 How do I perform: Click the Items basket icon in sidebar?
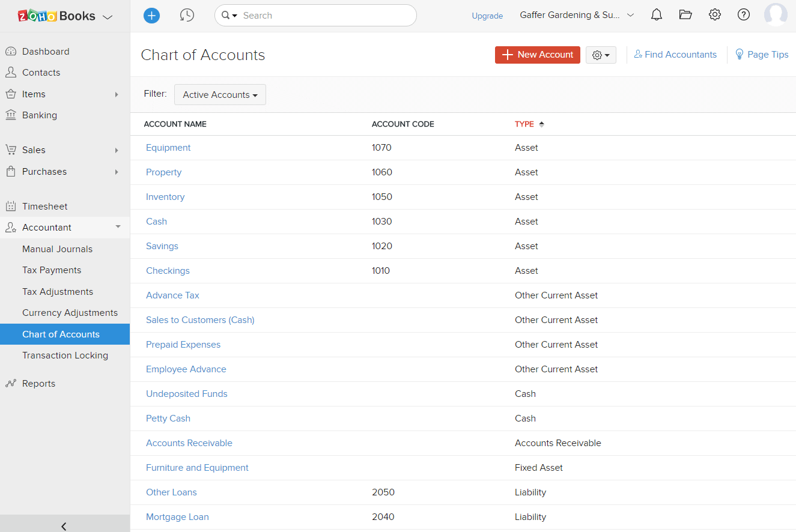click(11, 94)
